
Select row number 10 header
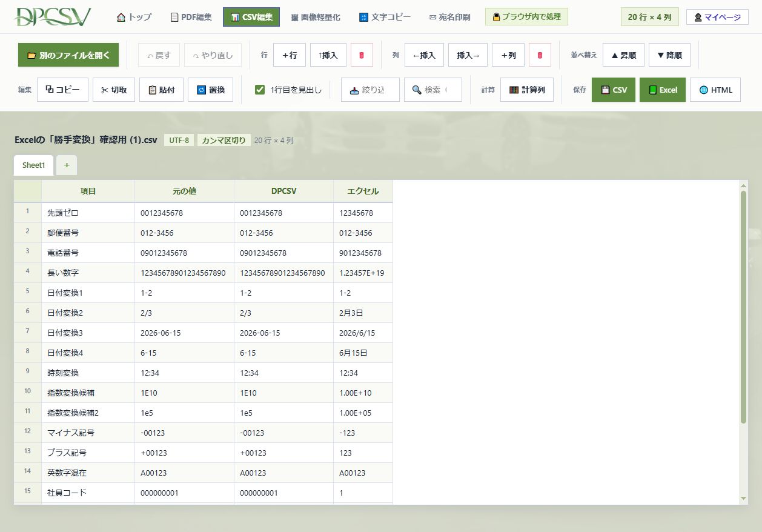(x=28, y=393)
